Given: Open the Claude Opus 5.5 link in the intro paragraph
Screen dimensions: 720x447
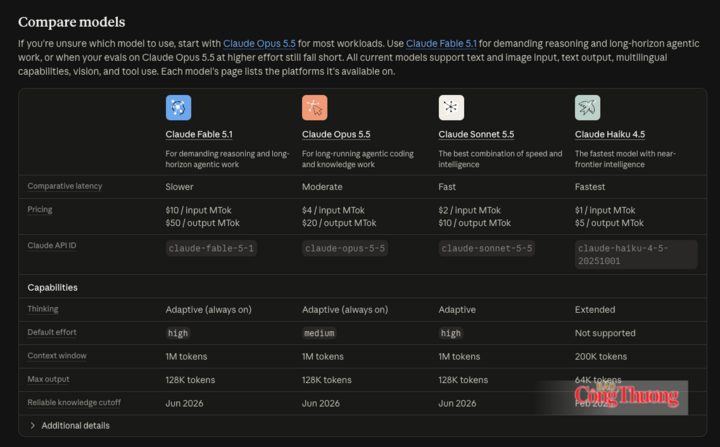Looking at the screenshot, I should pos(259,44).
